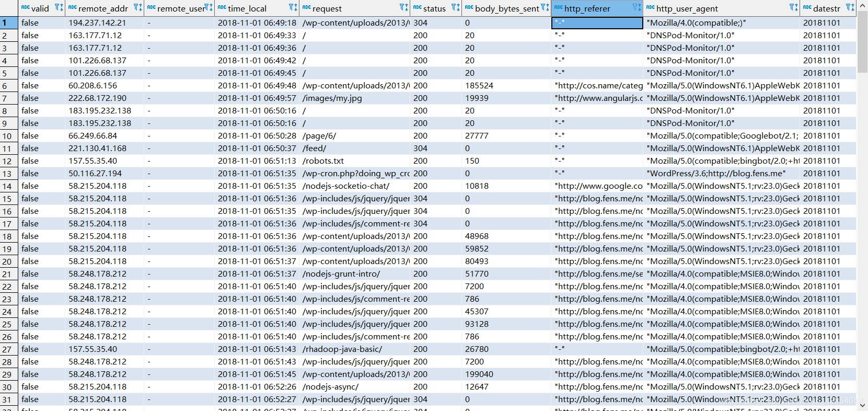Viewport: 868px width, 411px height.
Task: Click the Googlebot user agent cell
Action: pyautogui.click(x=722, y=136)
